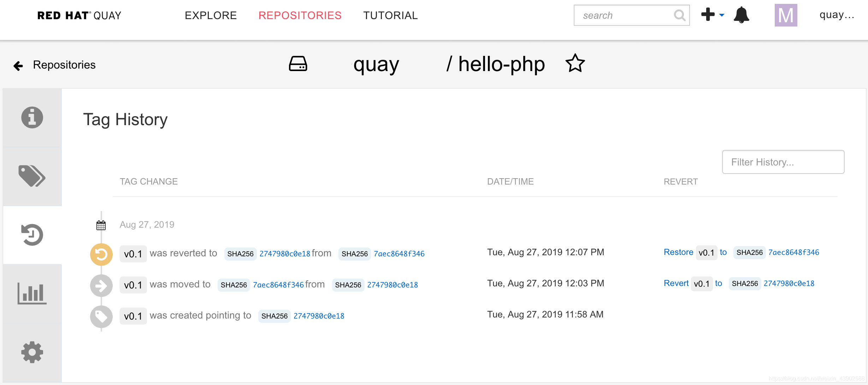
Task: Open the repository information sidebar tab
Action: 32,117
